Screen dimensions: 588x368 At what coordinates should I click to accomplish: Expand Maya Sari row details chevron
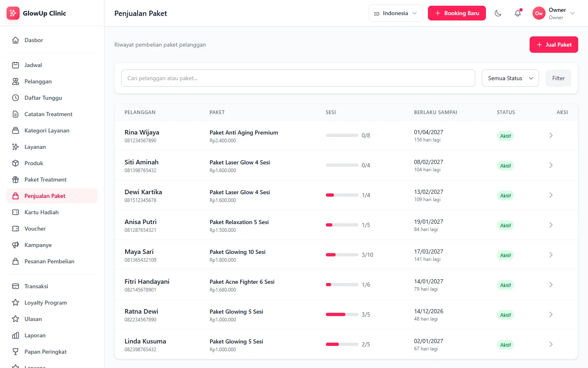551,255
